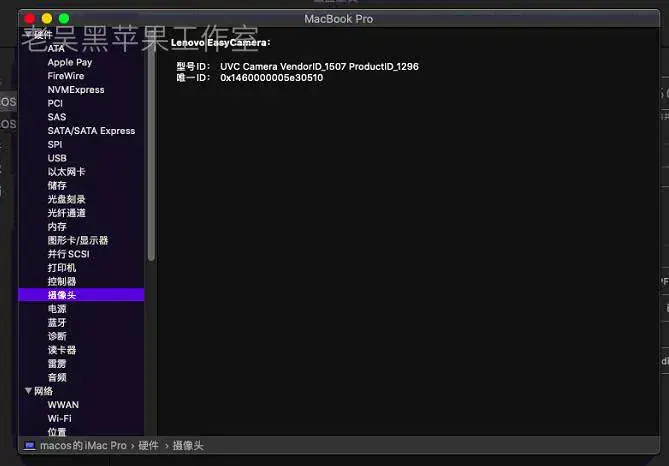Select Apple Pay in the sidebar
Image resolution: width=669 pixels, height=466 pixels.
click(x=70, y=62)
